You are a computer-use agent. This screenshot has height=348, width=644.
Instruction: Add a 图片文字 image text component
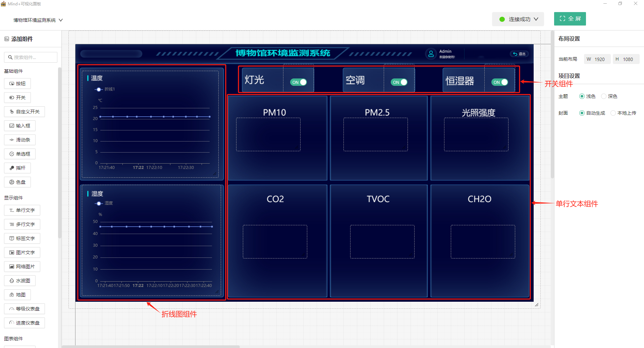tap(22, 252)
